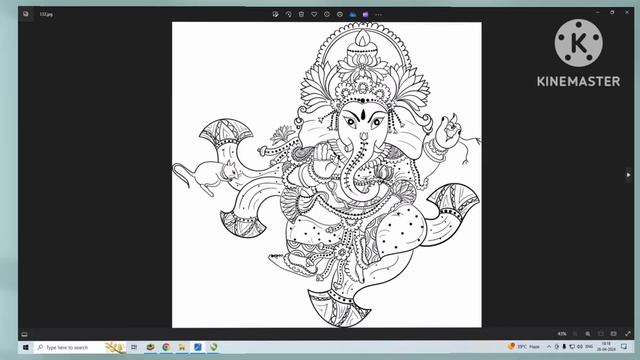This screenshot has height=360, width=640.
Task: Open the weather widget on the taskbar
Action: click(x=524, y=347)
